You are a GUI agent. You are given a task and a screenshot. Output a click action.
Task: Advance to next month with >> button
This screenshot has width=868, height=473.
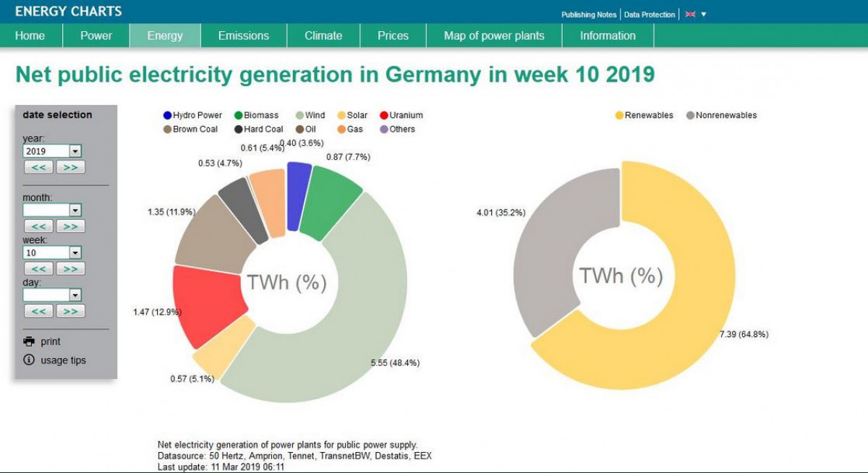(x=70, y=226)
